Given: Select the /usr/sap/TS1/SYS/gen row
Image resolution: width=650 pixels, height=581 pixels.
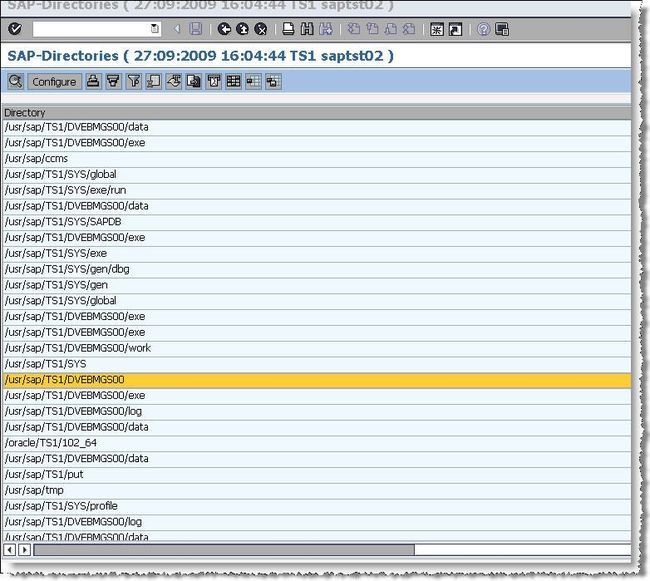Looking at the screenshot, I should pyautogui.click(x=317, y=285).
